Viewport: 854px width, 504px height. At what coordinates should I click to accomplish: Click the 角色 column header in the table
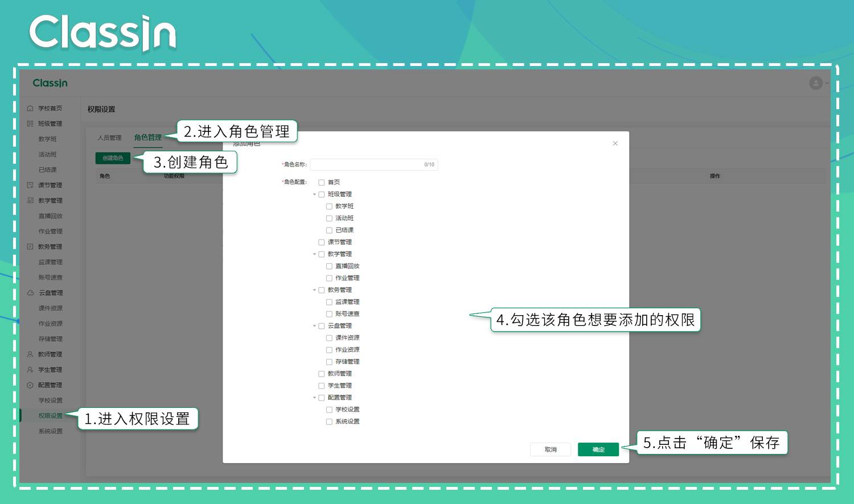click(x=105, y=176)
